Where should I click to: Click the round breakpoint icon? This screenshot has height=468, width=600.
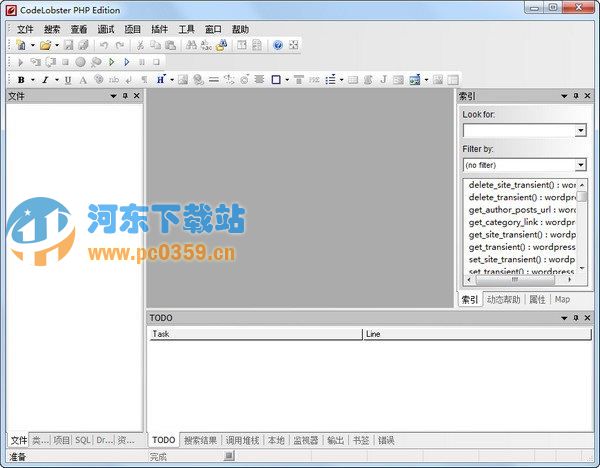click(x=80, y=62)
